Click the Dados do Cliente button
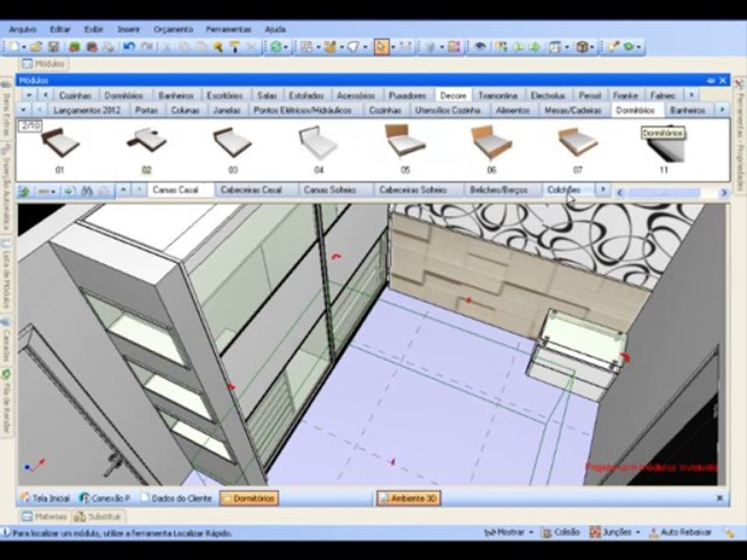747x560 pixels. coord(177,499)
